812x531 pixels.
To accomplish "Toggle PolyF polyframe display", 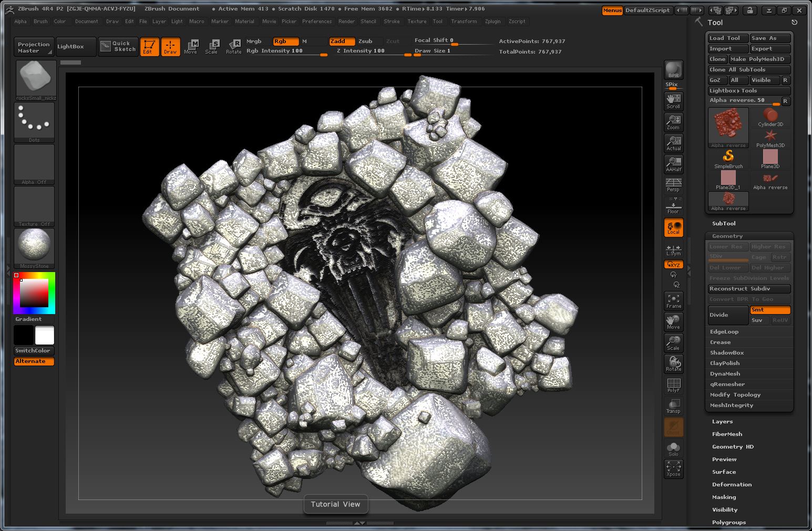I will tap(673, 385).
